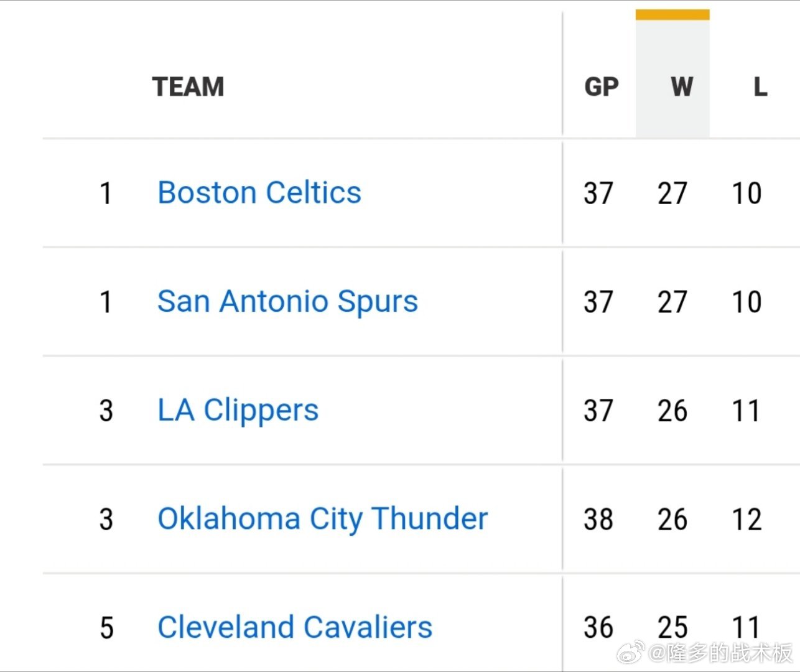This screenshot has height=672, width=800.
Task: Click the yellow sort bar above W
Action: pyautogui.click(x=672, y=14)
